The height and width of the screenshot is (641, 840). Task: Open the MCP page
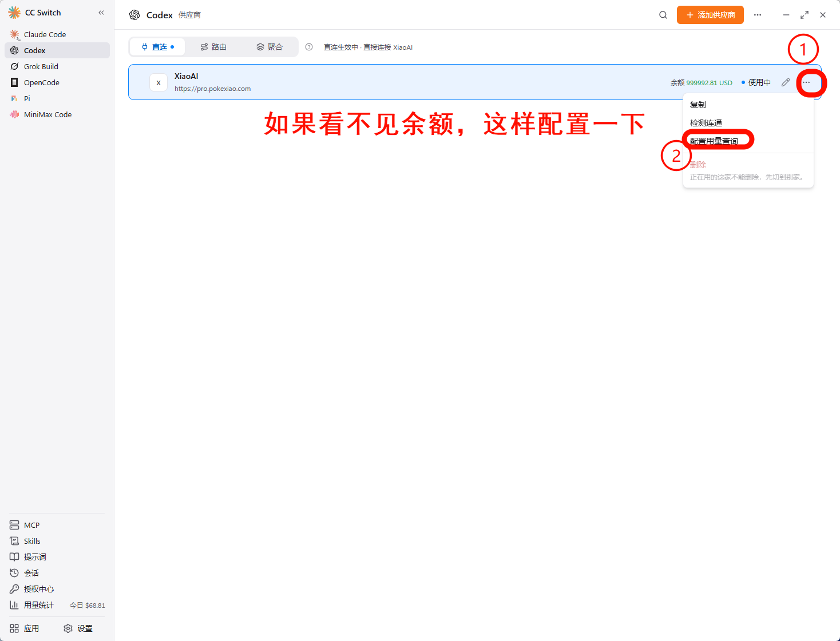click(x=57, y=525)
